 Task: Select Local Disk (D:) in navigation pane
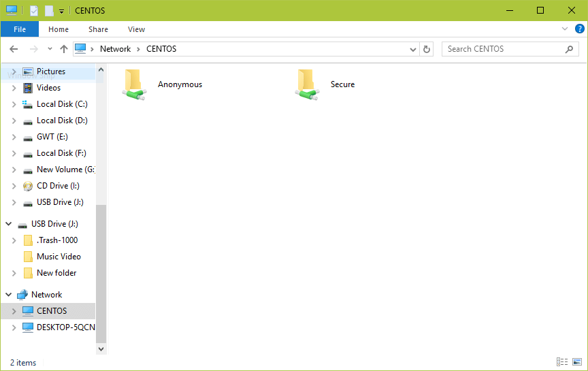tap(62, 120)
